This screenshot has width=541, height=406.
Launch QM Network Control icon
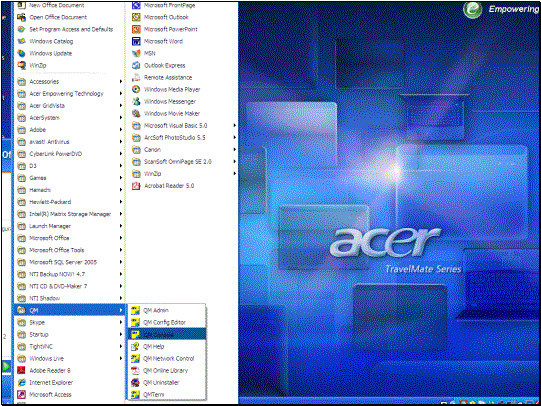point(135,358)
